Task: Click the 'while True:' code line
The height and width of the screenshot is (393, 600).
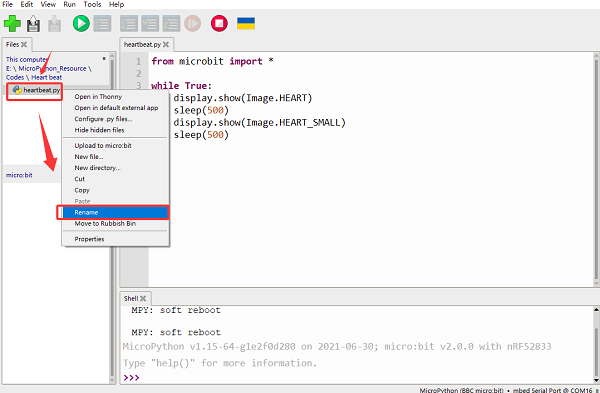Action: pos(181,86)
